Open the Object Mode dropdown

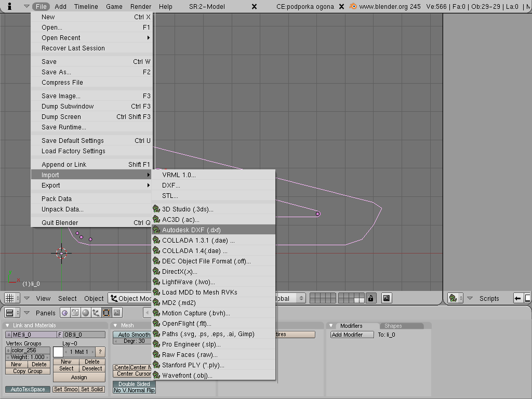tap(130, 298)
